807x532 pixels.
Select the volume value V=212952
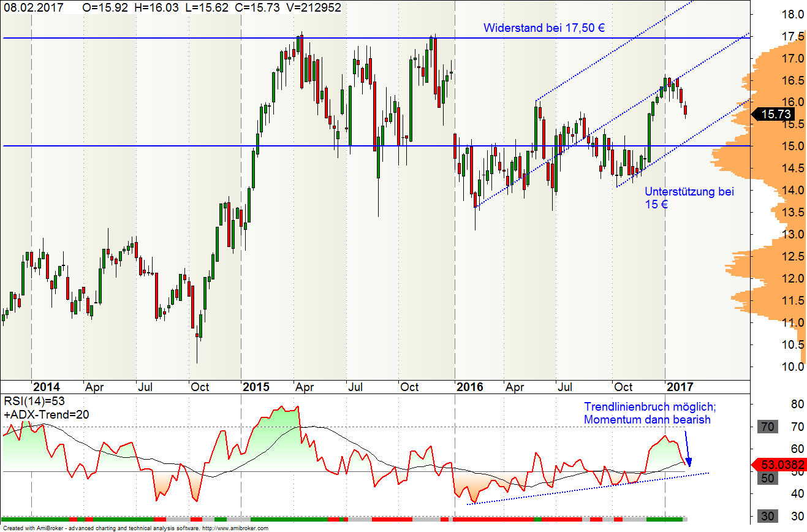click(x=313, y=7)
